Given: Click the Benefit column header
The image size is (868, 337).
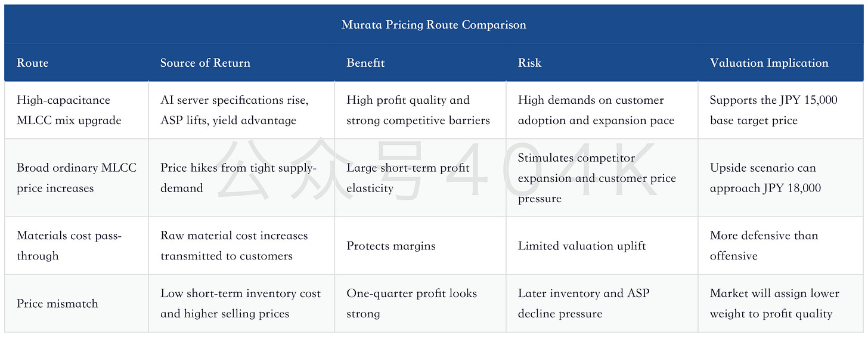Looking at the screenshot, I should click(365, 63).
